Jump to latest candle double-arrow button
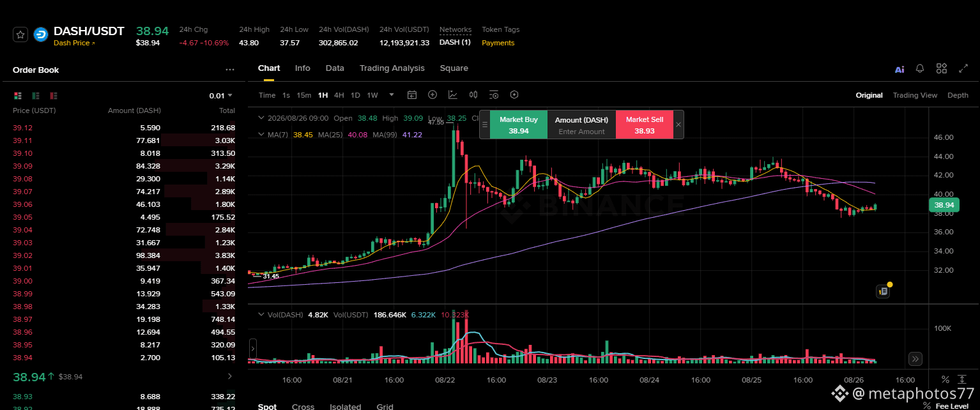The height and width of the screenshot is (410, 980). coord(915,359)
